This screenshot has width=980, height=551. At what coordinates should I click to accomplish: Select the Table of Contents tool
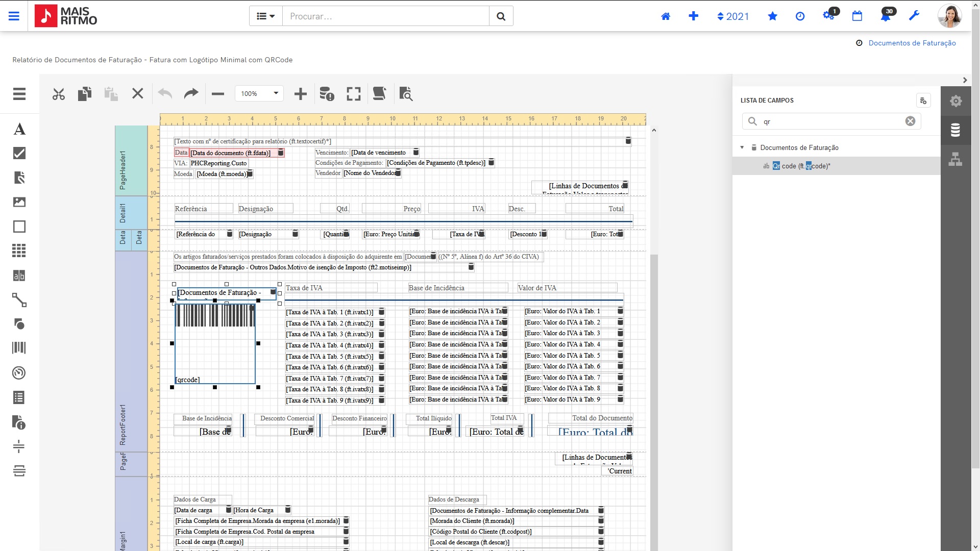(19, 397)
